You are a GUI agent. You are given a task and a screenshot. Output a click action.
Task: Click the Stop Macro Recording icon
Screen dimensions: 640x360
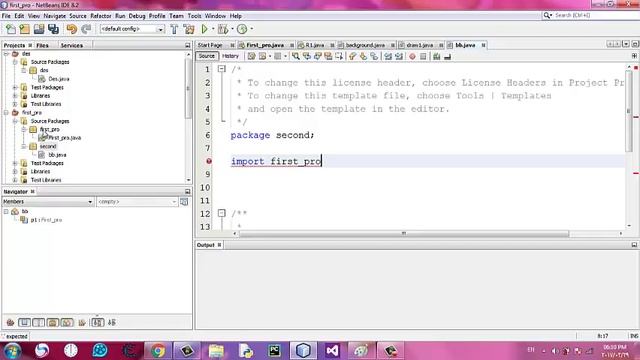point(423,56)
